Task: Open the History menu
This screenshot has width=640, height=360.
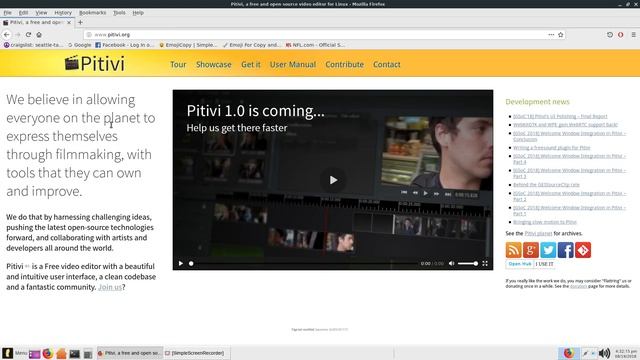Action: 63,13
